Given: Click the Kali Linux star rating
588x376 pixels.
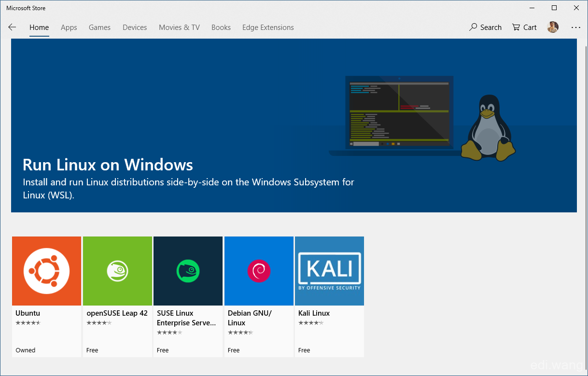Looking at the screenshot, I should pos(311,322).
